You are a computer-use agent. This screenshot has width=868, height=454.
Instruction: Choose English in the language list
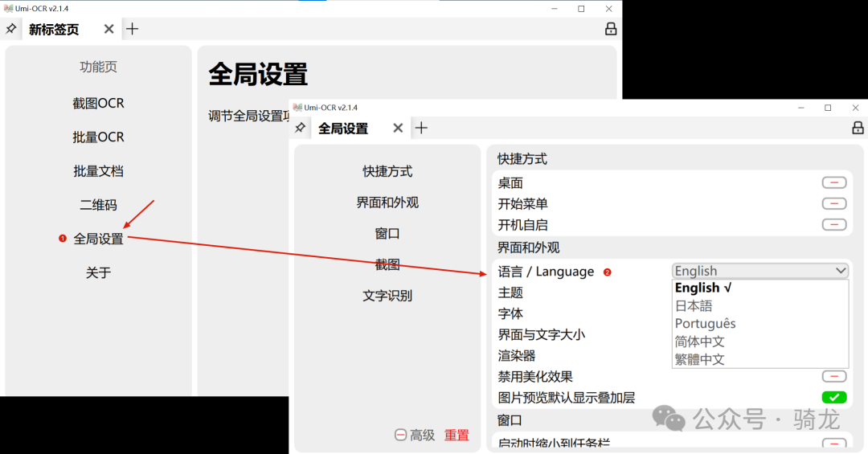pyautogui.click(x=760, y=288)
